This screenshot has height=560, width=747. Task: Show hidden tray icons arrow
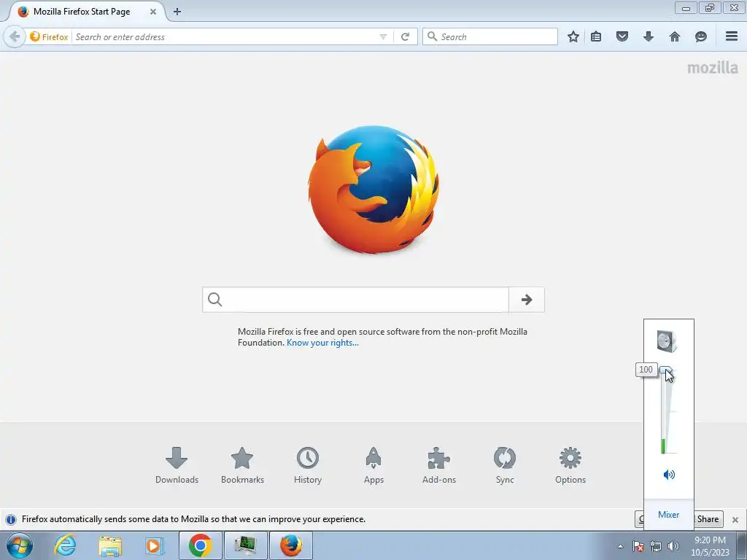tap(620, 546)
